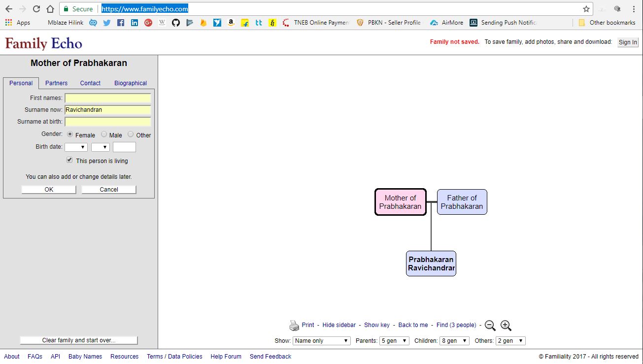Open Facebook from the bookmarks bar
The height and width of the screenshot is (364, 643).
120,22
